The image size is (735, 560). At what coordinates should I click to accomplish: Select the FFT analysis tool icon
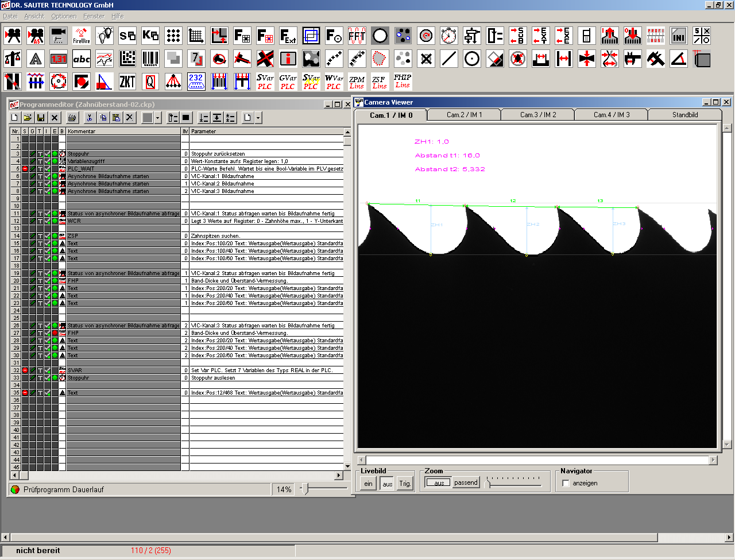click(x=357, y=36)
